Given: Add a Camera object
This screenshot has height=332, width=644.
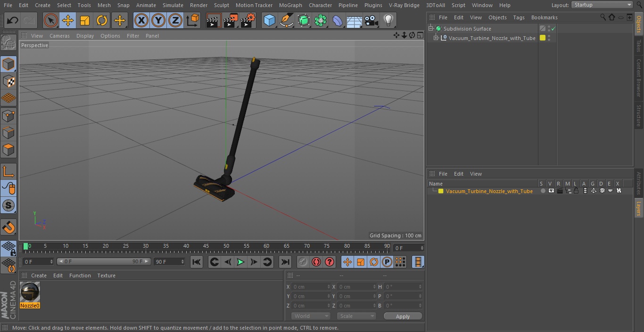Looking at the screenshot, I should coord(372,21).
